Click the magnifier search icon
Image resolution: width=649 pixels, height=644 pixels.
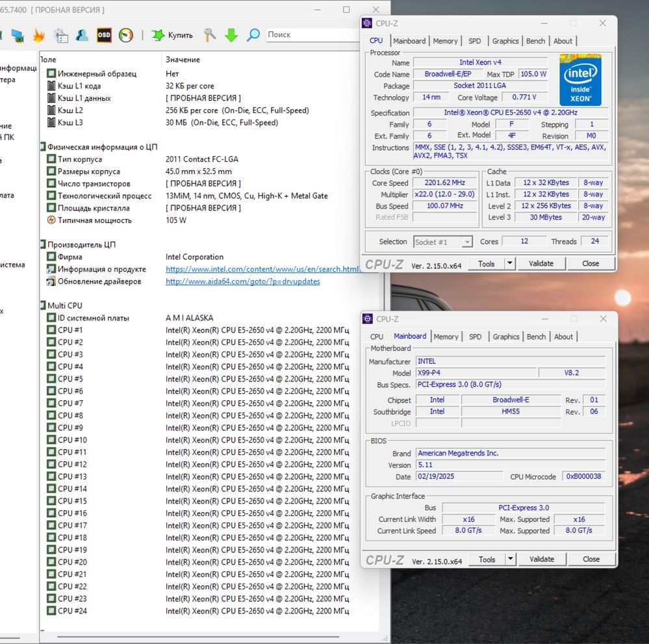tap(253, 35)
